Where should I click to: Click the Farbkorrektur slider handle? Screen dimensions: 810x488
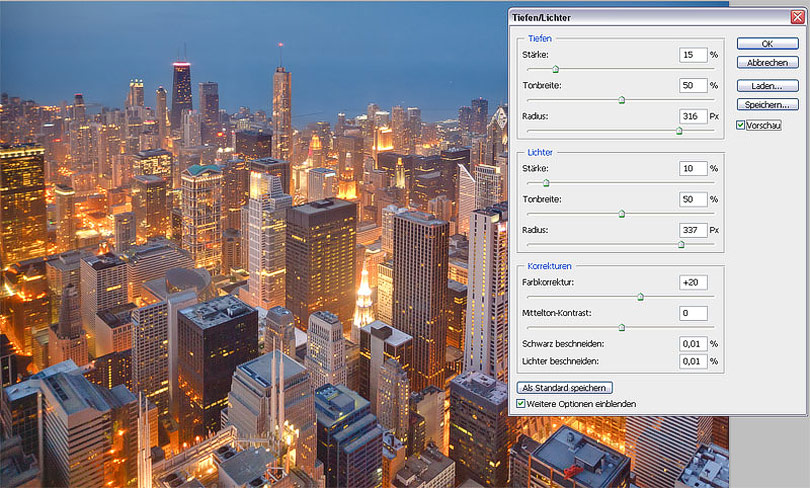click(x=641, y=296)
